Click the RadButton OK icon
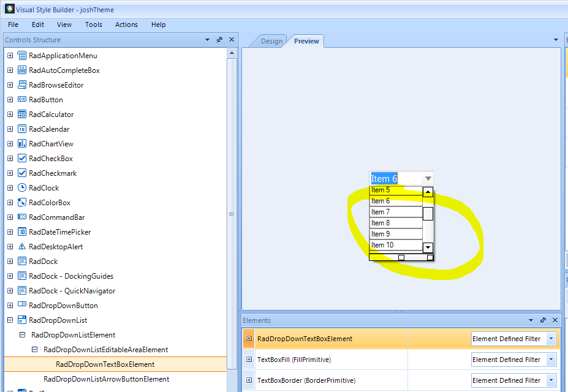The width and height of the screenshot is (568, 392). (22, 99)
